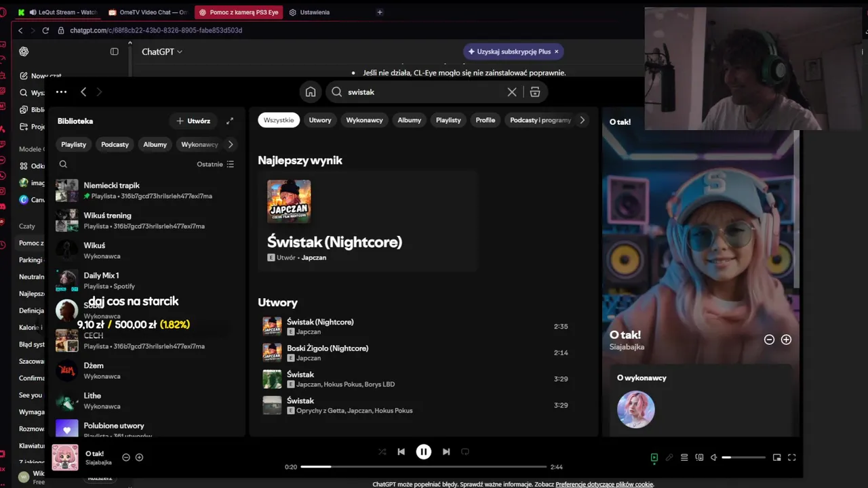The width and height of the screenshot is (868, 488).
Task: Open the Ostatnie sort dropdown
Action: point(215,164)
